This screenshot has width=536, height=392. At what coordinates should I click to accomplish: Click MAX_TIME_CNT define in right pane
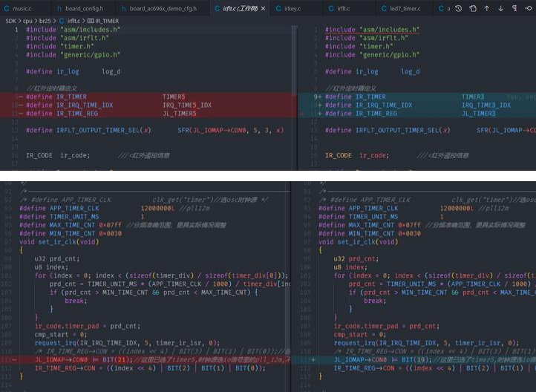tap(370, 225)
